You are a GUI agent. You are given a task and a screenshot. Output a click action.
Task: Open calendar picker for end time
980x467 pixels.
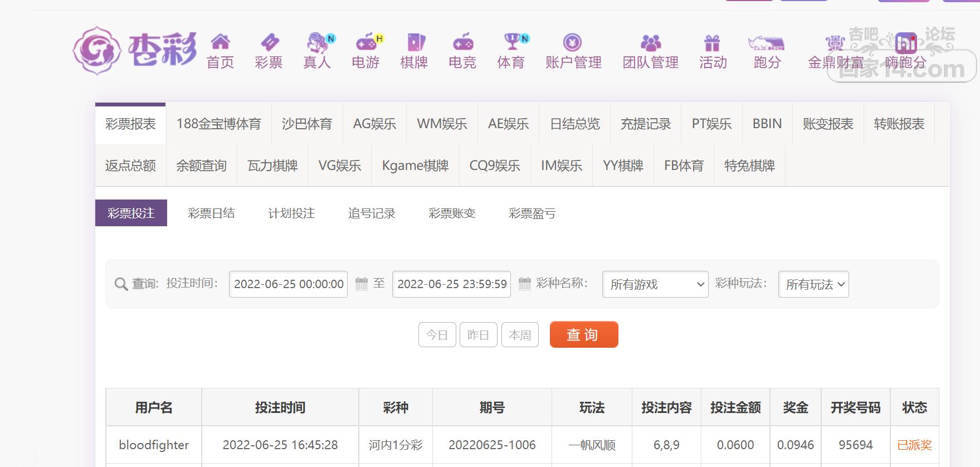(x=524, y=284)
